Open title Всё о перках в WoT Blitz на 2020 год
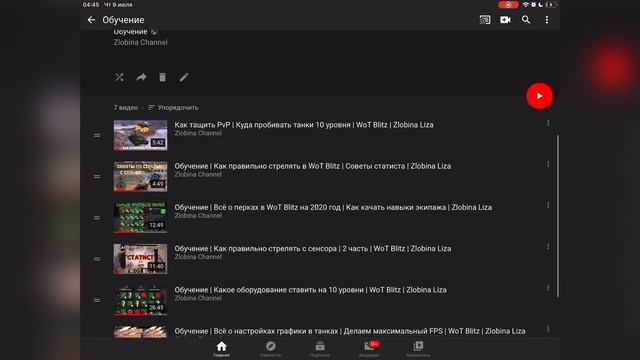 pyautogui.click(x=333, y=207)
